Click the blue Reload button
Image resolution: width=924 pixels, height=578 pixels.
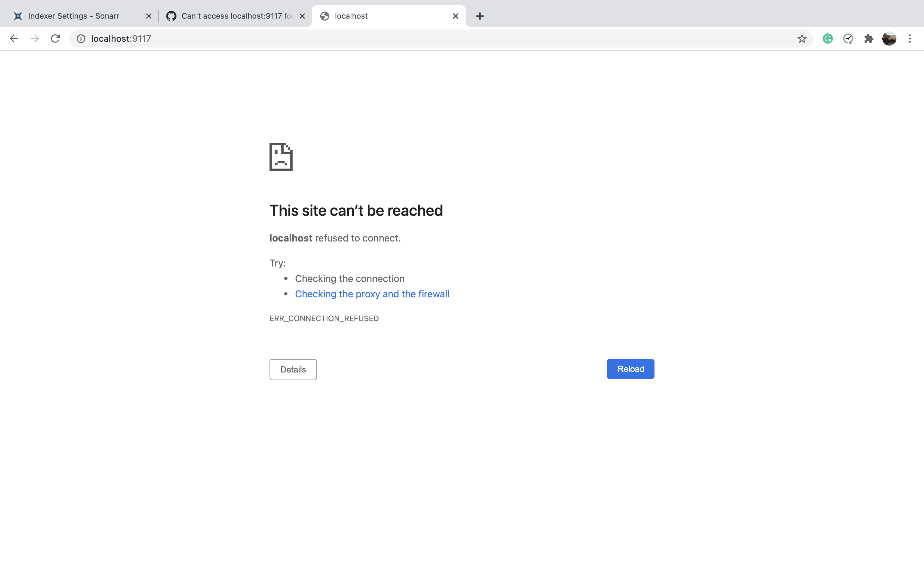630,369
